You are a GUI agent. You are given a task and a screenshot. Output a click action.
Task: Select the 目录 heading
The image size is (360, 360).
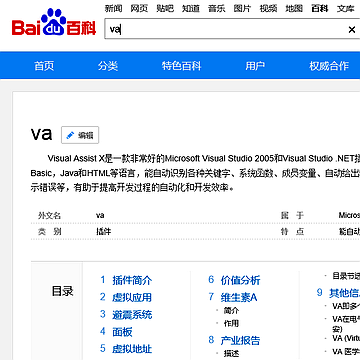[x=62, y=291]
